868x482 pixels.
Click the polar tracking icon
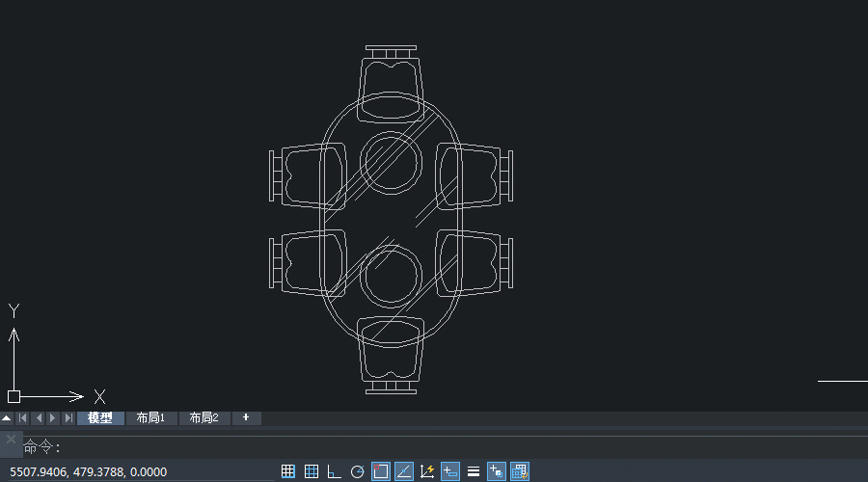(358, 471)
